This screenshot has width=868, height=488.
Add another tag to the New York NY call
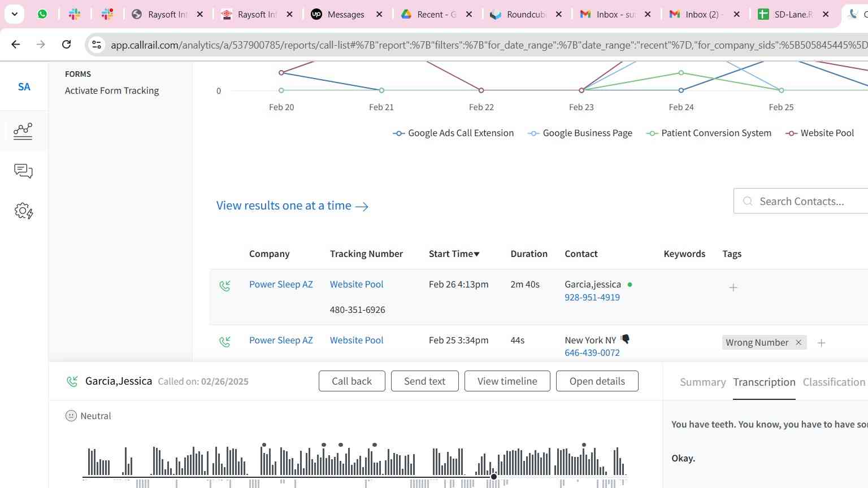[821, 343]
